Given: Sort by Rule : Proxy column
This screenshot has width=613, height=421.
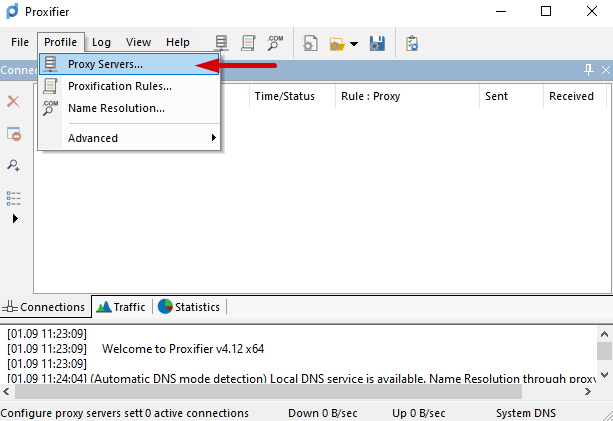Looking at the screenshot, I should 407,96.
